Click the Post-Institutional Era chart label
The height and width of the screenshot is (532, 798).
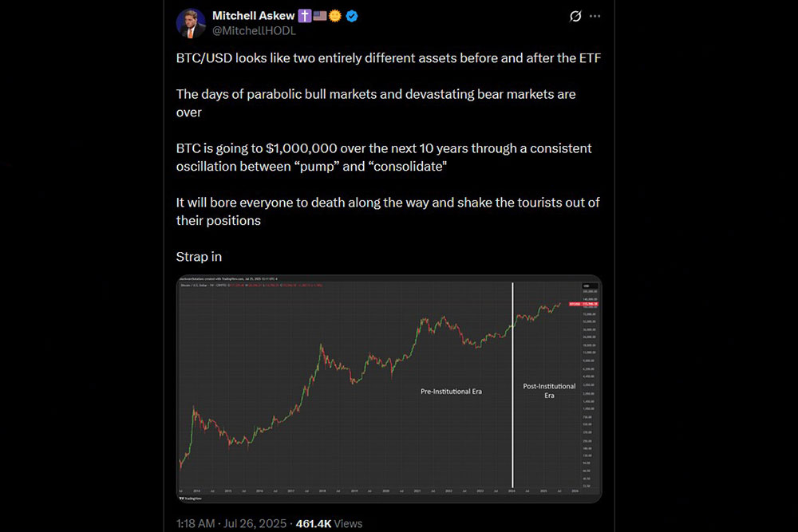click(549, 391)
